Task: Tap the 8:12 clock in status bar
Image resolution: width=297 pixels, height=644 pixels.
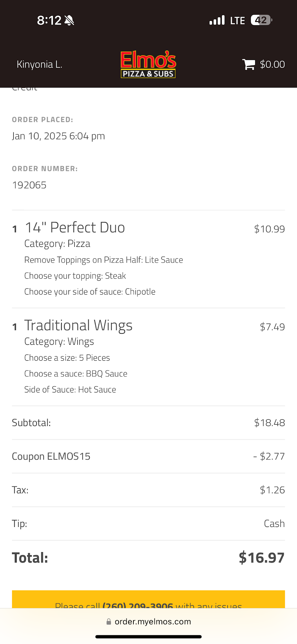Action: [x=49, y=20]
